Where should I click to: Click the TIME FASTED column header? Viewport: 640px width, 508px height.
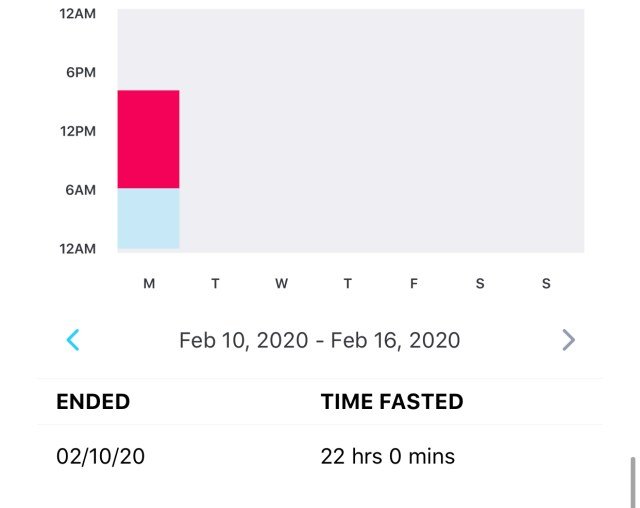click(x=392, y=402)
